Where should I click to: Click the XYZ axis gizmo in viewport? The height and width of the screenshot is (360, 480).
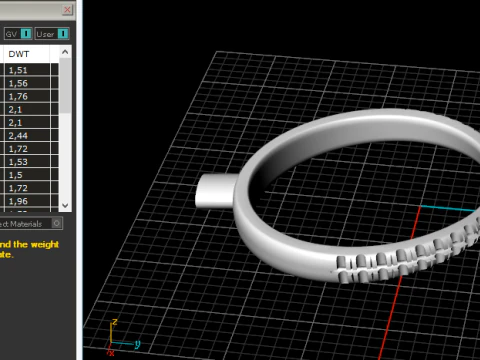(x=123, y=338)
